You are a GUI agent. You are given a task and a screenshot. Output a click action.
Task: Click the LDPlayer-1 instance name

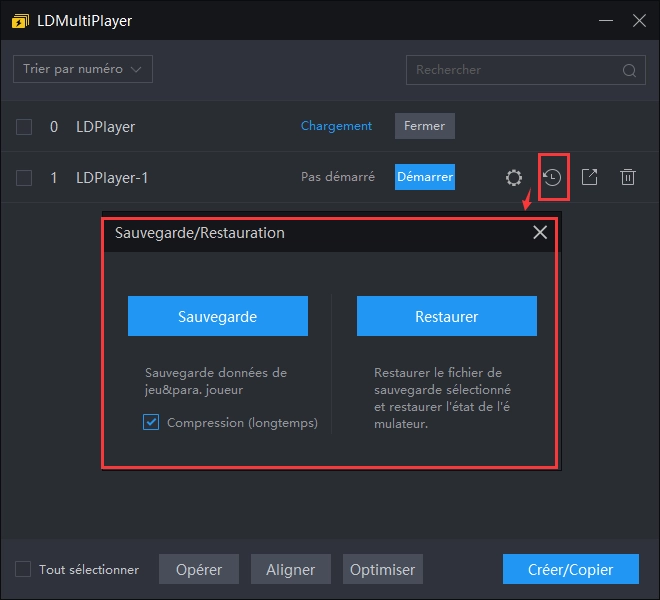pyautogui.click(x=112, y=178)
